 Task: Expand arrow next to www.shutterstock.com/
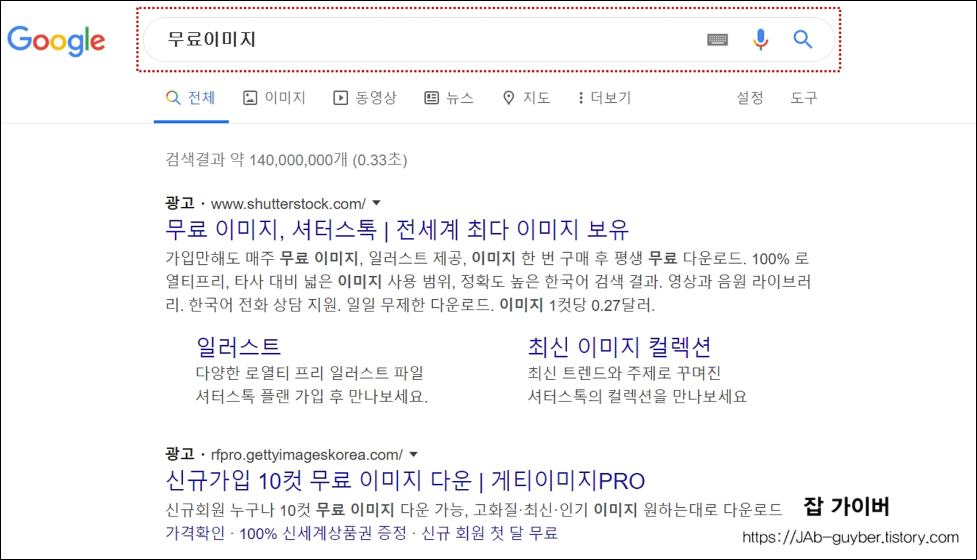[376, 203]
